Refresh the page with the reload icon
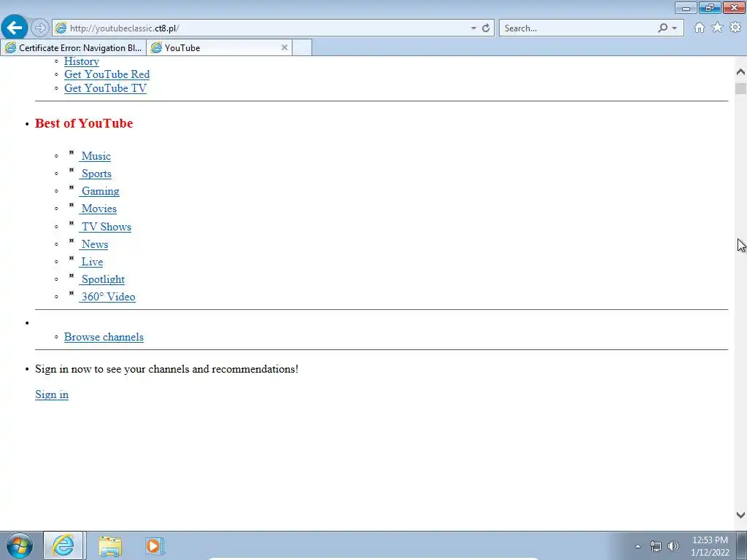 [485, 28]
